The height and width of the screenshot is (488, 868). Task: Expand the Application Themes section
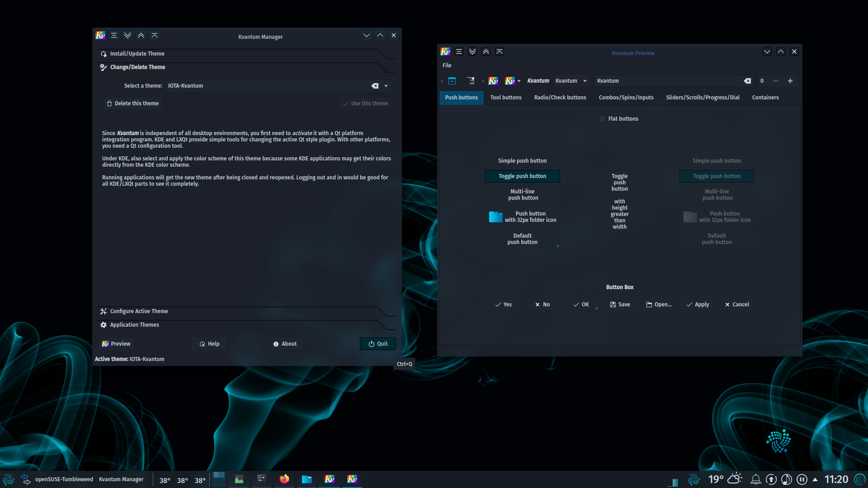pos(246,325)
